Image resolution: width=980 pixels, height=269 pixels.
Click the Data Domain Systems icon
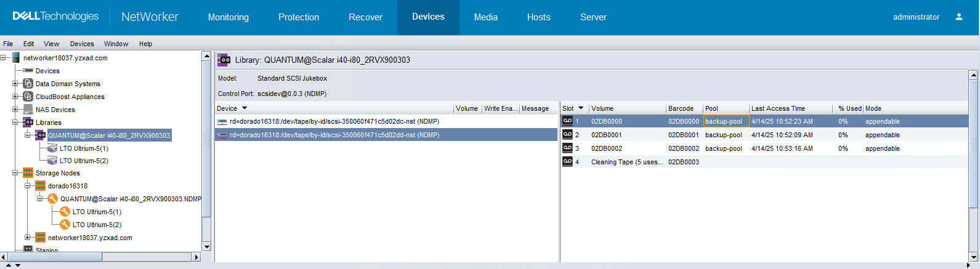pos(28,84)
